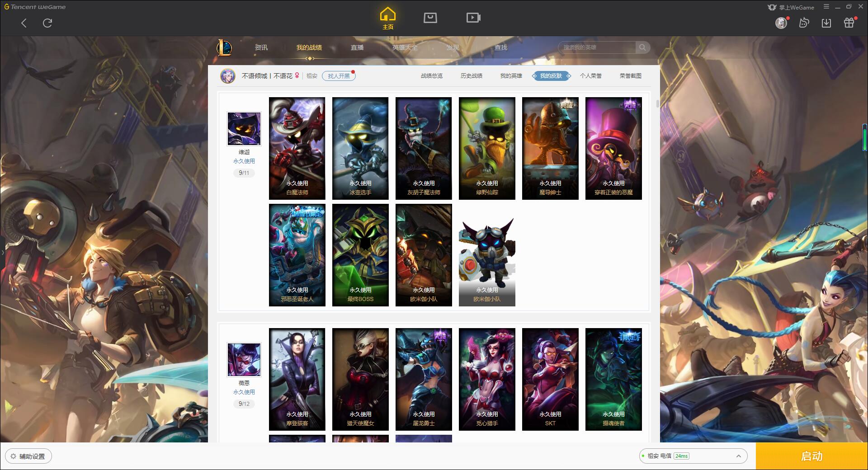Open the 穿着正装的恶魔 skin card
868x470 pixels.
[x=613, y=148]
